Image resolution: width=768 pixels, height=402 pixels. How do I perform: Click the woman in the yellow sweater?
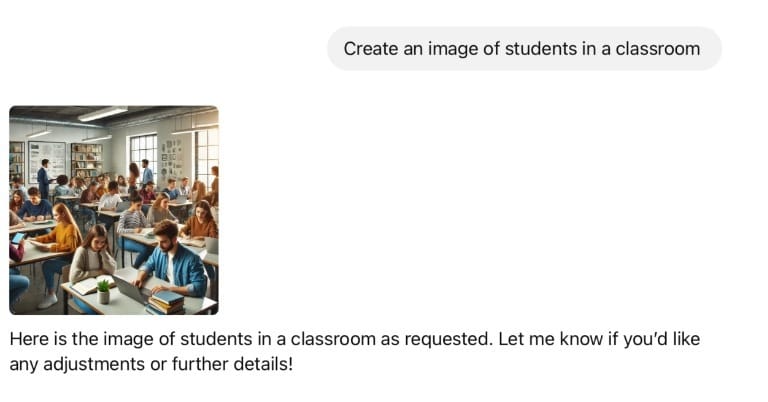[66, 237]
